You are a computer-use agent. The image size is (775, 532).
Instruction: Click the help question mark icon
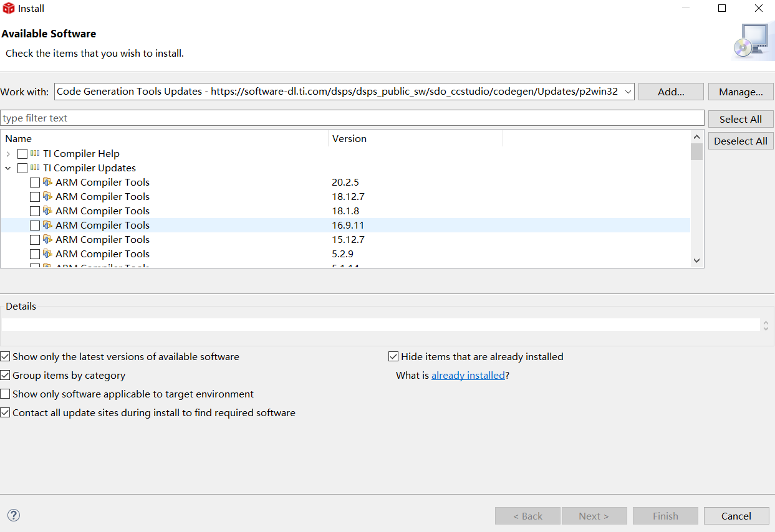pyautogui.click(x=13, y=515)
